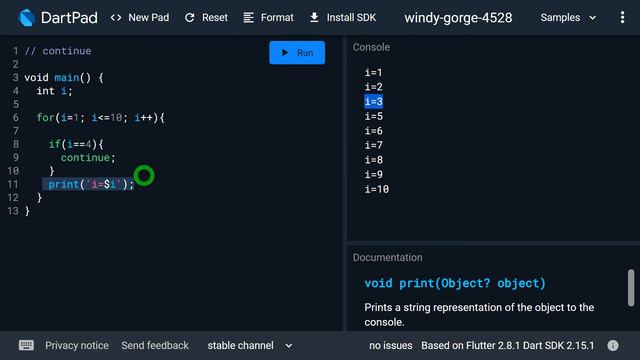Click the DartPad logo icon
This screenshot has height=360, width=640.
27,18
